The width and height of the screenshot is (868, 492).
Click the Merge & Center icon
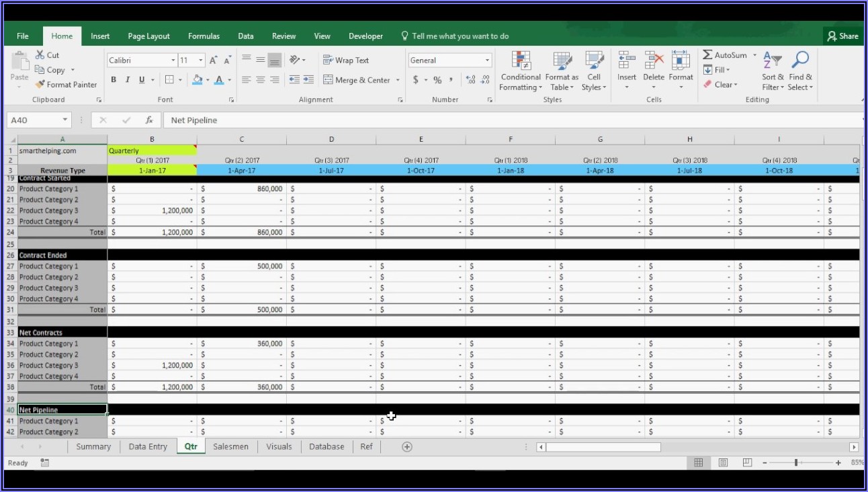point(328,80)
